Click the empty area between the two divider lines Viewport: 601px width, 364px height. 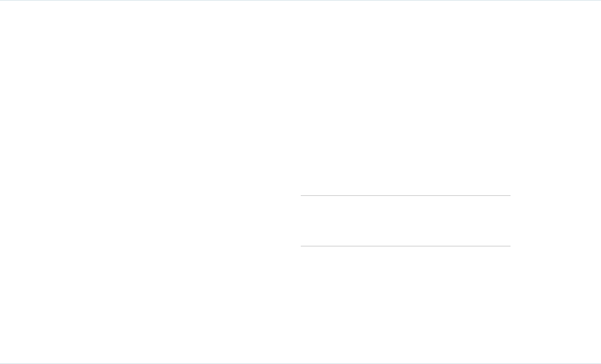click(405, 221)
